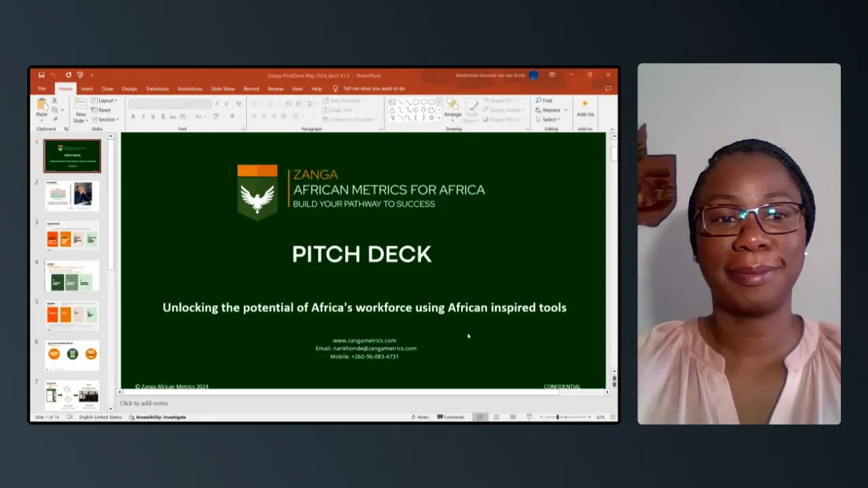Open the Review tab
868x488 pixels.
point(275,89)
